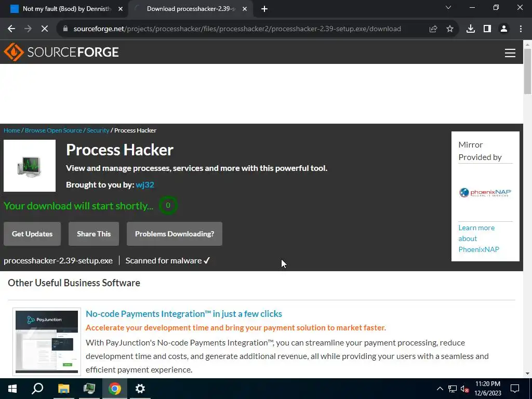Click 'Other Useful Business Software' heading

pyautogui.click(x=74, y=283)
